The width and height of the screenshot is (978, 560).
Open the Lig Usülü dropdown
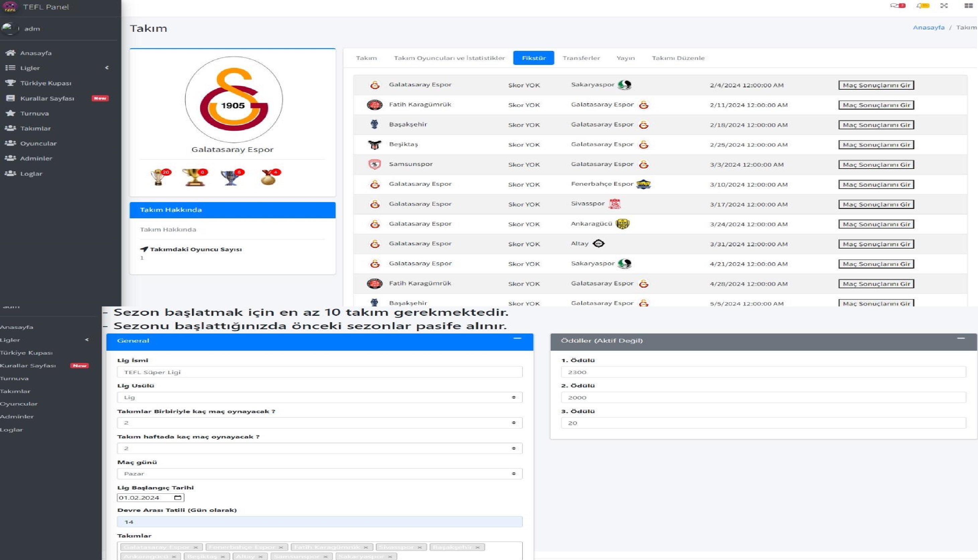tap(320, 397)
